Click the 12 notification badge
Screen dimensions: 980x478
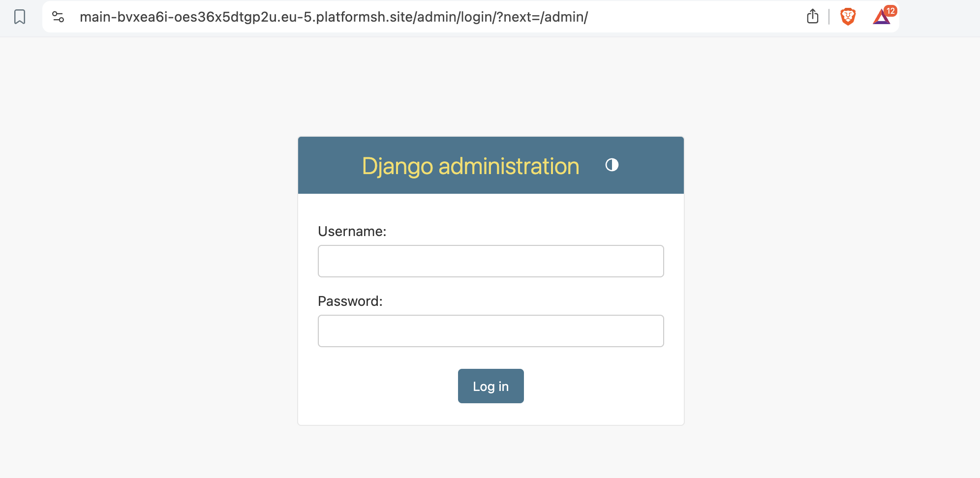coord(890,11)
